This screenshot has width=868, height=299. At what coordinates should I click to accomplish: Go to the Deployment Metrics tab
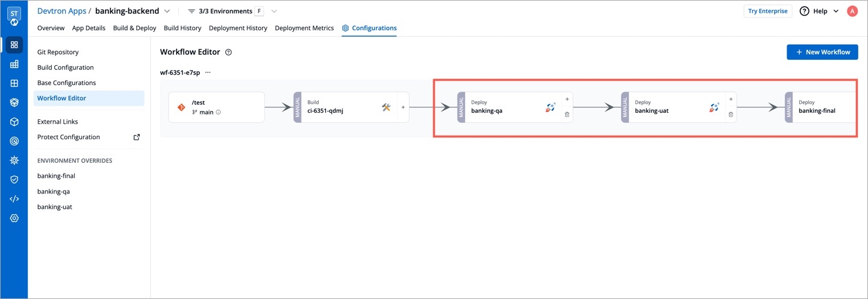tap(304, 28)
